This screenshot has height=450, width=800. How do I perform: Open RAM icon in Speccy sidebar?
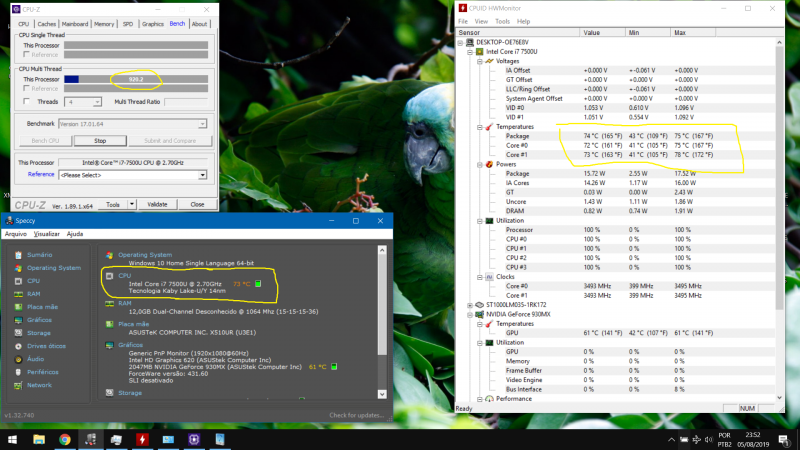pyautogui.click(x=18, y=294)
